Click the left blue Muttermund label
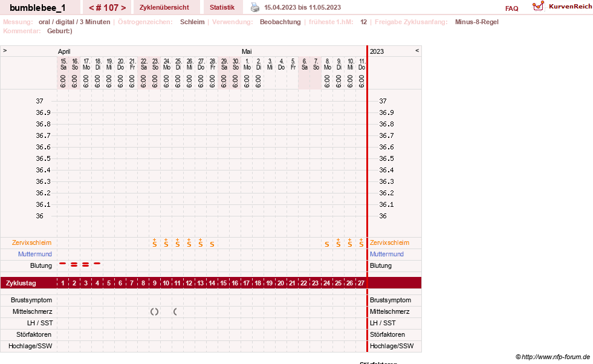This screenshot has height=364, width=593. point(35,255)
